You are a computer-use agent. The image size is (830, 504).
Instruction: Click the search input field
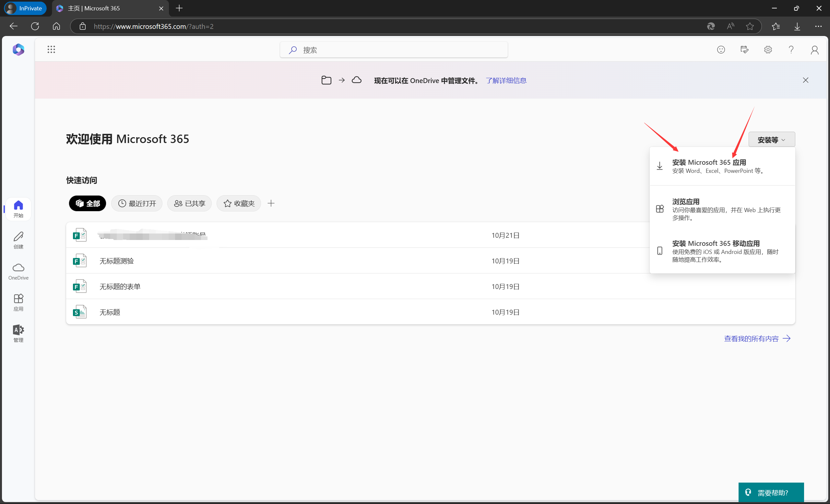click(x=394, y=50)
